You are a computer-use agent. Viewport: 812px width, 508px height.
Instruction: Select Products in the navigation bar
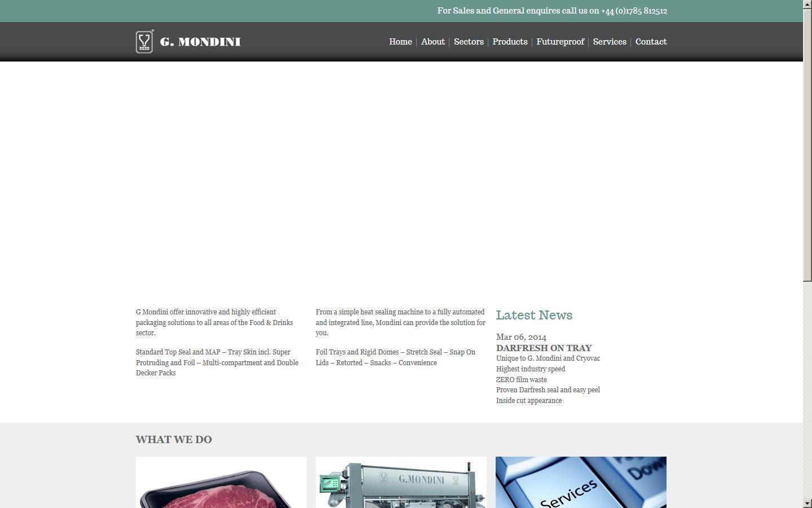(x=510, y=42)
